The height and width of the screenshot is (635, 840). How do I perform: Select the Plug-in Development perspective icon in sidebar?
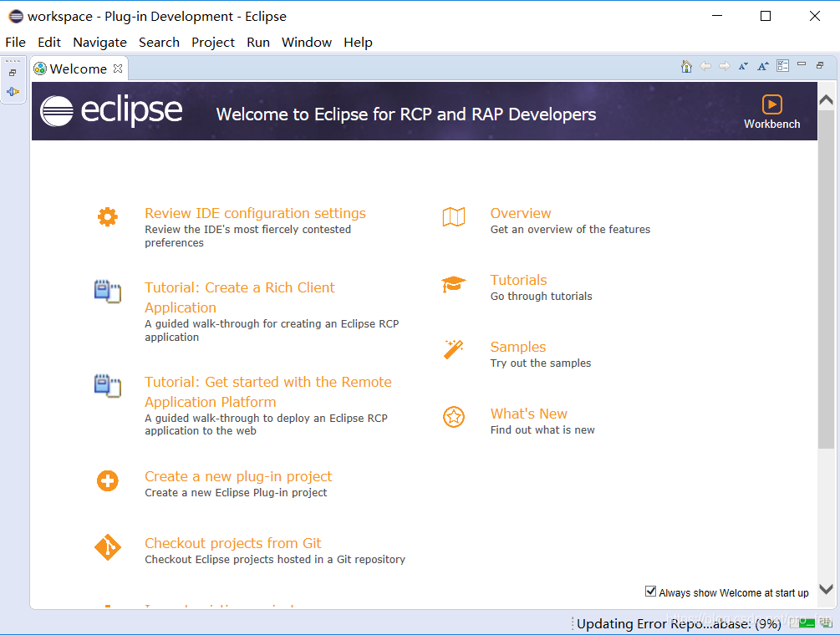click(x=13, y=92)
